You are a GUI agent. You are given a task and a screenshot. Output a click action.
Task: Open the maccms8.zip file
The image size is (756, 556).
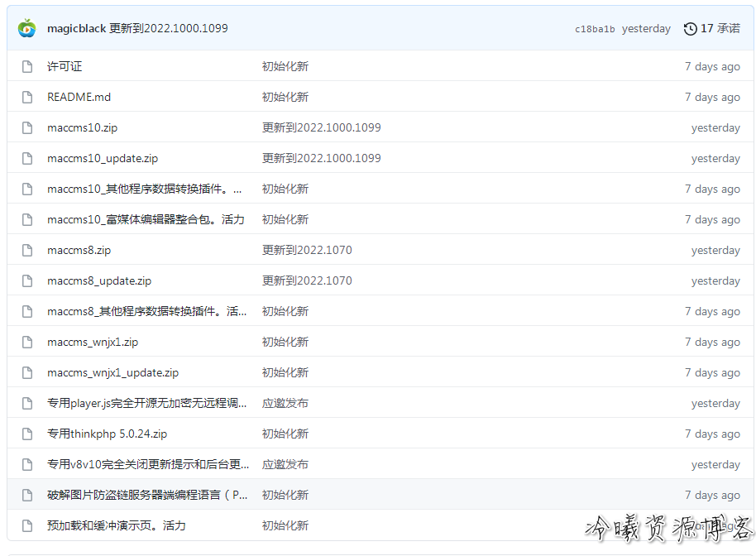tap(79, 250)
